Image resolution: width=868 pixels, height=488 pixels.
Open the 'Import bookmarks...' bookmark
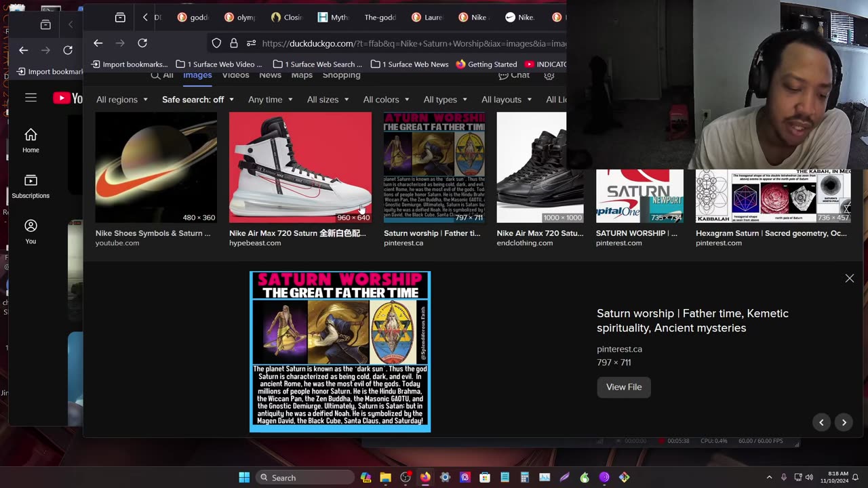129,64
